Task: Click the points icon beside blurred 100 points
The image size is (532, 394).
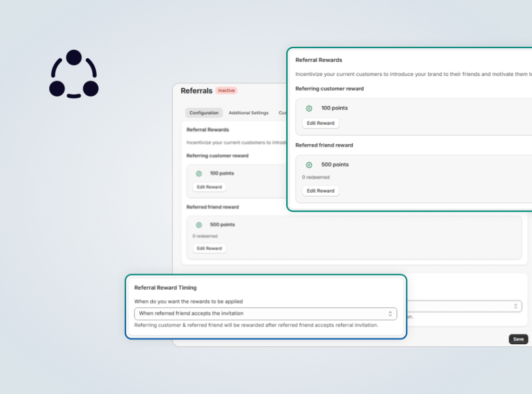Action: [199, 173]
